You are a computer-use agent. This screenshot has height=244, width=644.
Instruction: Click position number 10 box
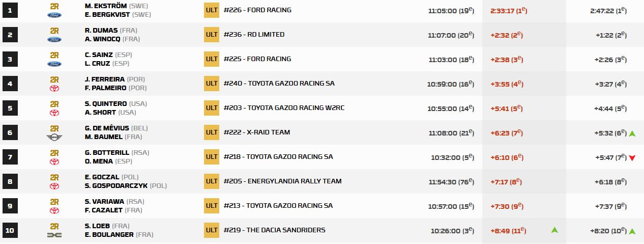[x=10, y=230]
